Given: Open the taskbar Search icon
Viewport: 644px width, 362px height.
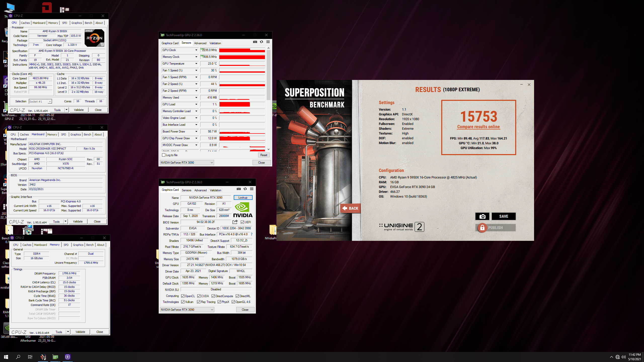Looking at the screenshot, I should [18, 357].
